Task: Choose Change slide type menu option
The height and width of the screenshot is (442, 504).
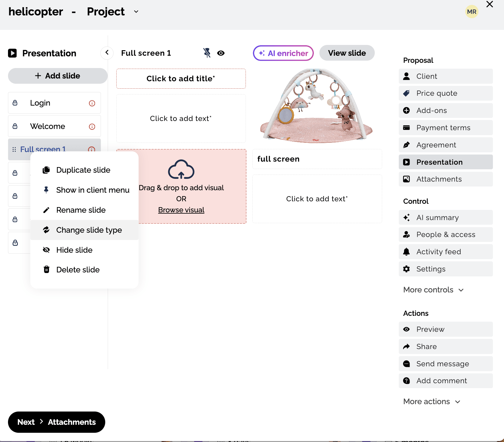Action: pyautogui.click(x=89, y=230)
